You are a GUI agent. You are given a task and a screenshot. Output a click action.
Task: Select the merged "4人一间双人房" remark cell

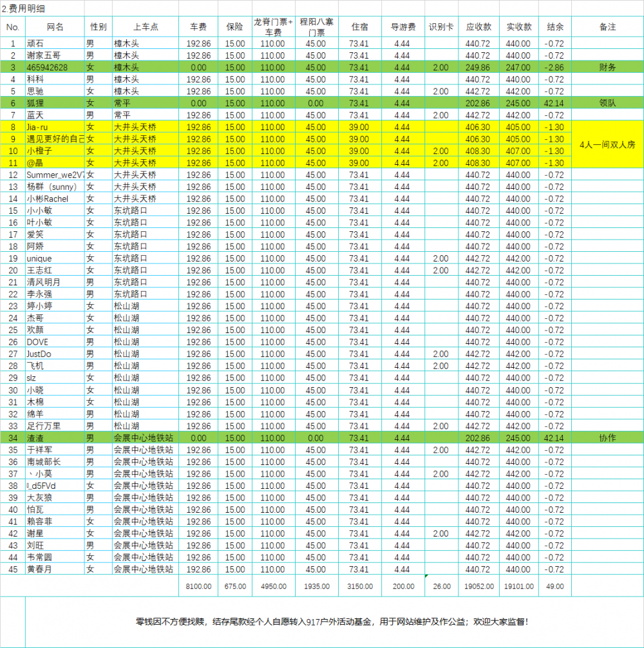[x=607, y=145]
